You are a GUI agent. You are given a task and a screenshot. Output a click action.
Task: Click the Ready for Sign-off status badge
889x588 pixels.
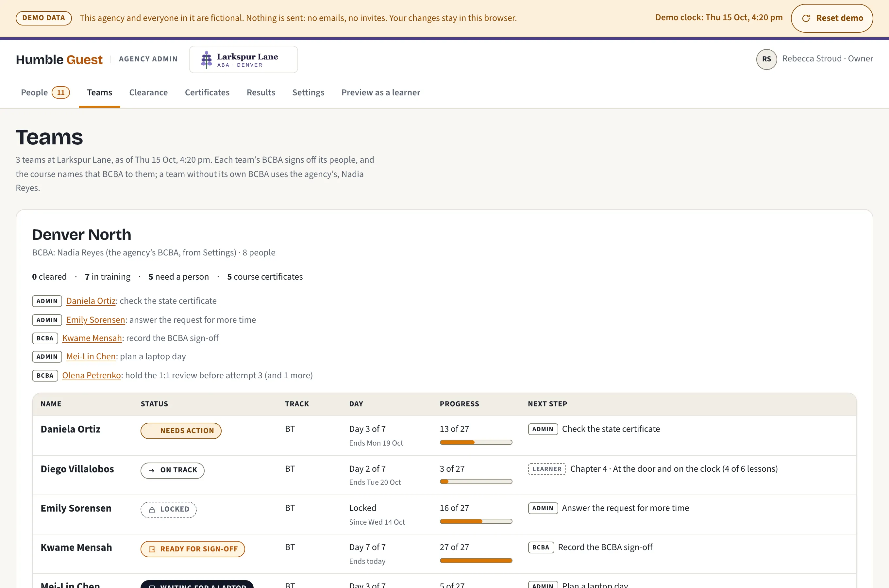pyautogui.click(x=193, y=549)
